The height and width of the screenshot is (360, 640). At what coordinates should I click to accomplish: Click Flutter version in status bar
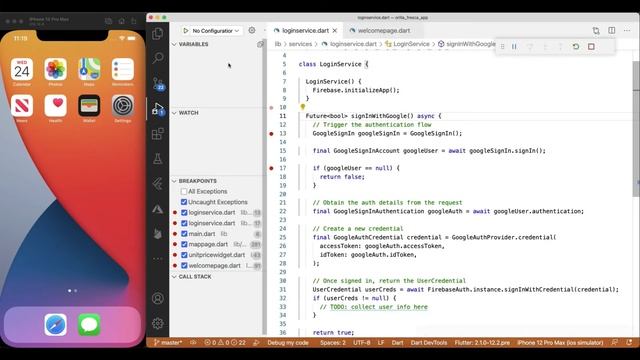pyautogui.click(x=482, y=343)
